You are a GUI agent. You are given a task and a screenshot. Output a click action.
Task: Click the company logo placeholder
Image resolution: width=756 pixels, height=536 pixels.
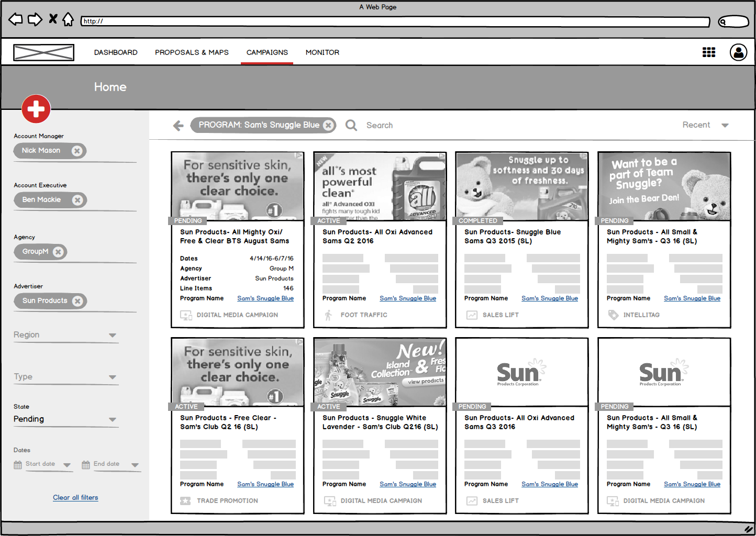(x=43, y=52)
